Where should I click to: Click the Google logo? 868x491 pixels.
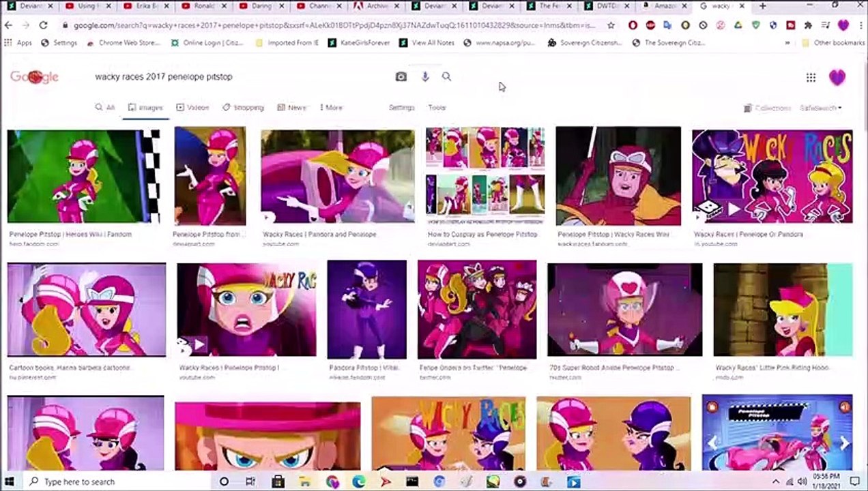coord(34,76)
